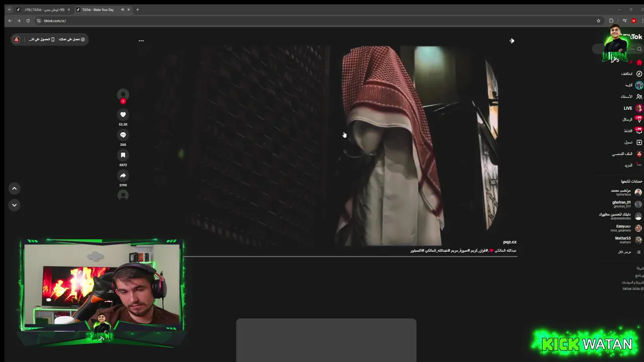644x362 pixels.
Task: Share the video using the arrow icon
Action: (123, 175)
